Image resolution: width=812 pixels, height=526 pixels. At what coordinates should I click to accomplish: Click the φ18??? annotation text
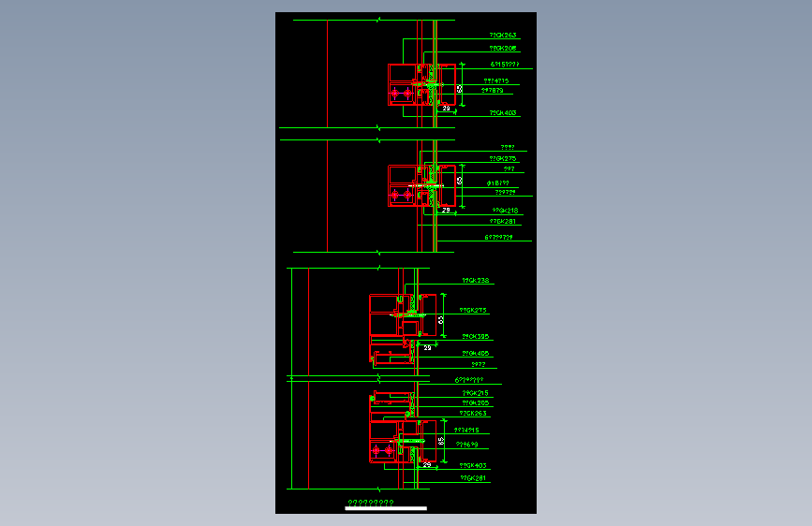497,183
